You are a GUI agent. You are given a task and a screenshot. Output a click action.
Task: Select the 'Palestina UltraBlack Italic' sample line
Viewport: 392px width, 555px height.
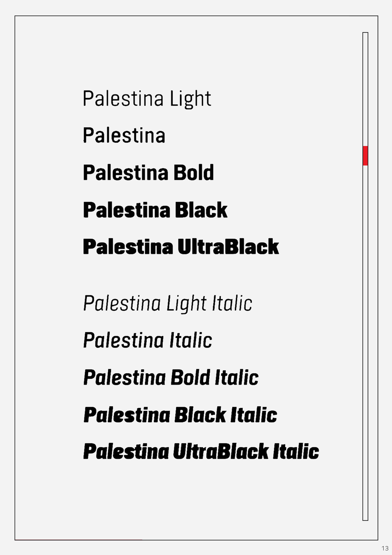click(x=201, y=451)
